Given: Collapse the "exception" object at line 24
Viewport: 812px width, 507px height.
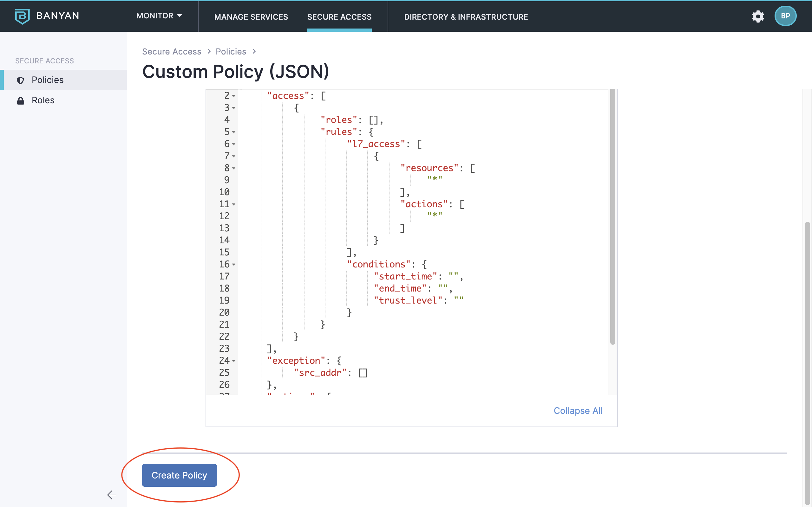Looking at the screenshot, I should coord(234,361).
